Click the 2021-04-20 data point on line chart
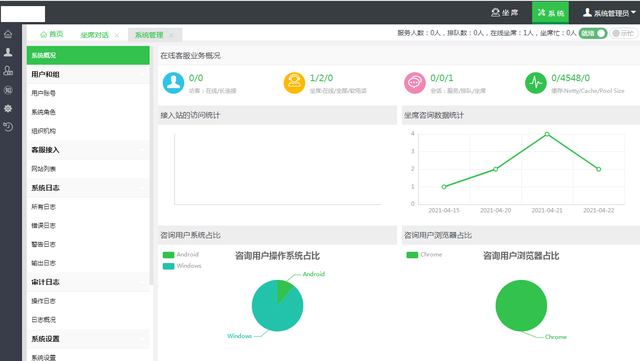Viewport: 640px width, 361px height. coord(496,169)
